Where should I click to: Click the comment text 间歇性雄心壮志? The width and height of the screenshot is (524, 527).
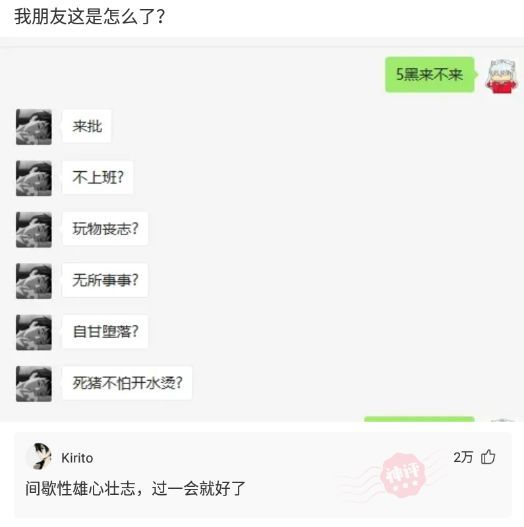pos(80,488)
